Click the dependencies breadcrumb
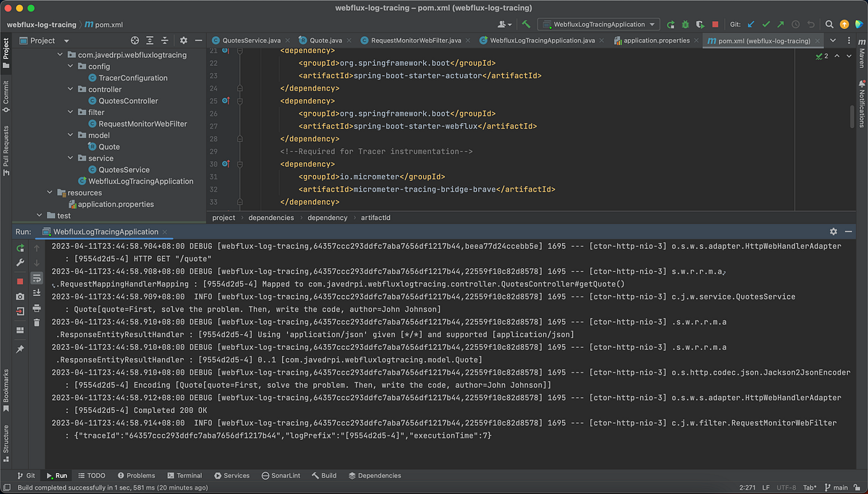The height and width of the screenshot is (494, 868). [x=271, y=218]
